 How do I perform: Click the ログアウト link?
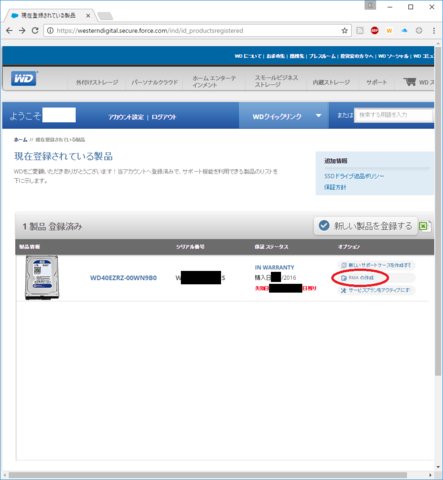coord(164,117)
